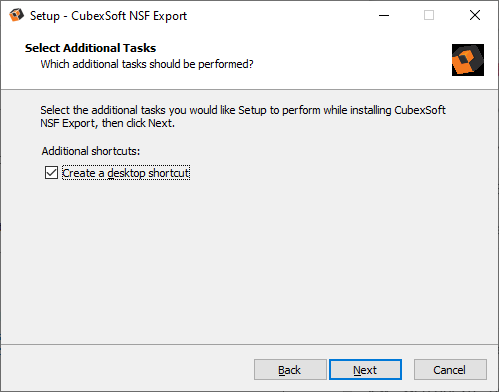
Task: Close the CubexSoft NSF Export setup window
Action: click(x=475, y=15)
